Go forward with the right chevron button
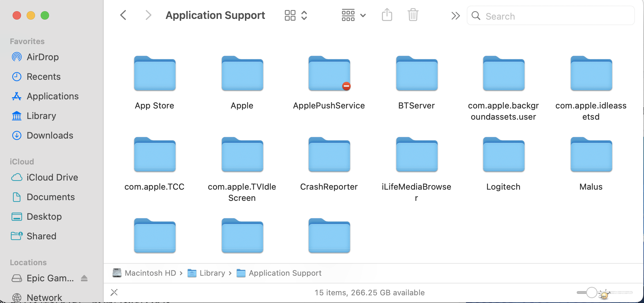Image resolution: width=644 pixels, height=303 pixels. 148,15
